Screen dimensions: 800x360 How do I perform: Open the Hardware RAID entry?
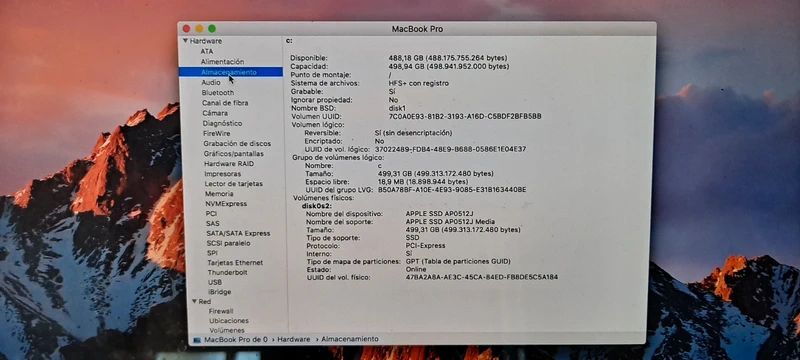pos(229,164)
